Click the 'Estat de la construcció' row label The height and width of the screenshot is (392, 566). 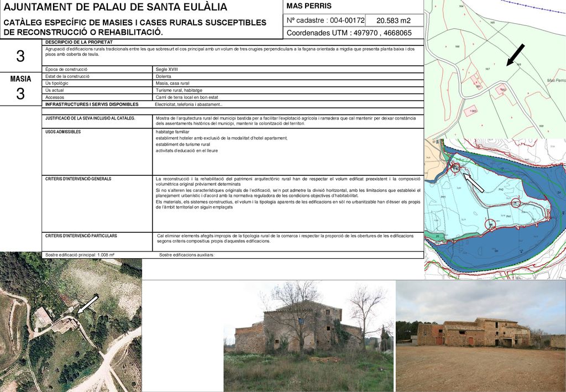pos(67,76)
